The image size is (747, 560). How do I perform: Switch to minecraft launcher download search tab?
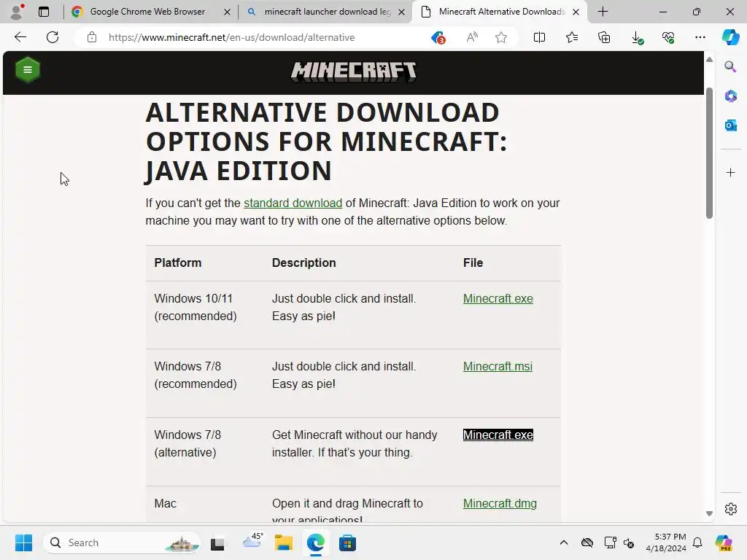pos(327,12)
